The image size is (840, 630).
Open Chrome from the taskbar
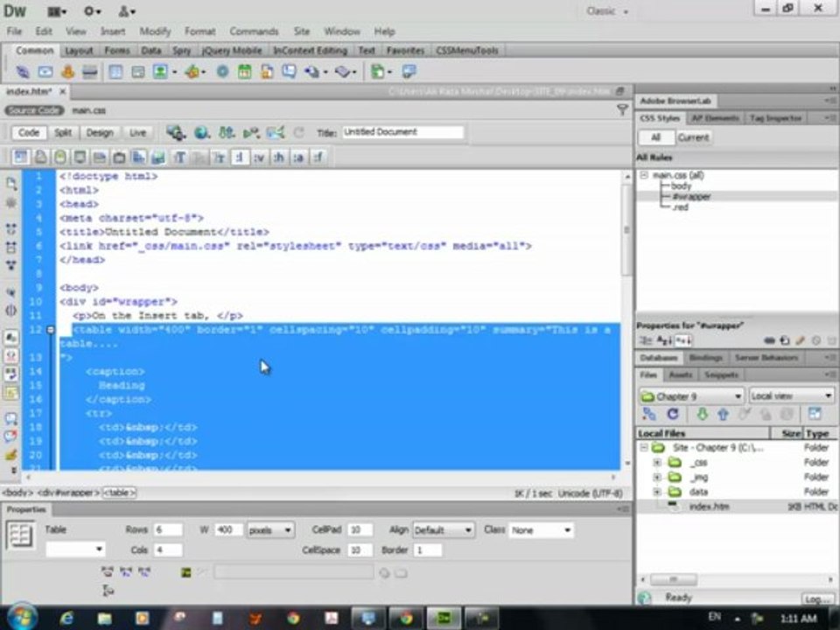pyautogui.click(x=293, y=619)
